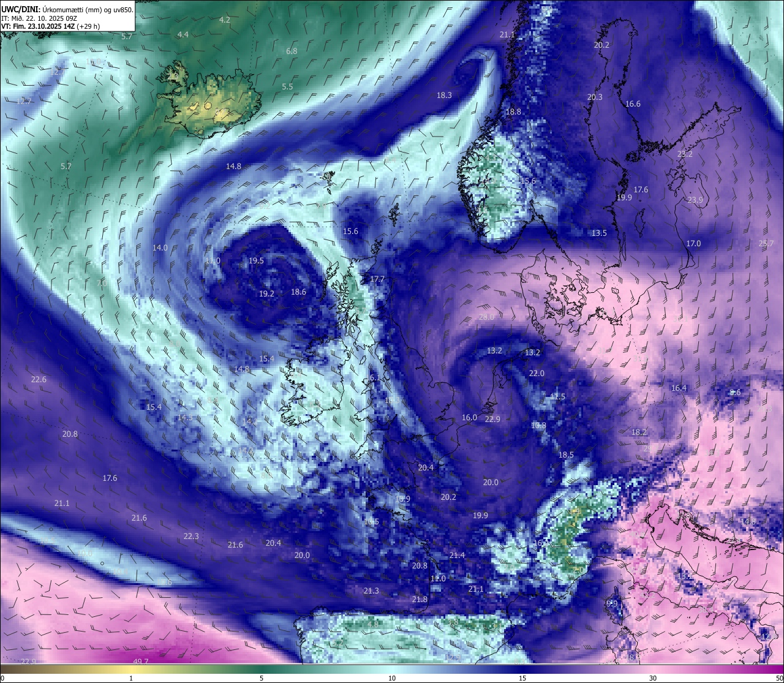Select the 18.5 value over western Germany
Viewport: 784px width, 683px height.
click(566, 455)
